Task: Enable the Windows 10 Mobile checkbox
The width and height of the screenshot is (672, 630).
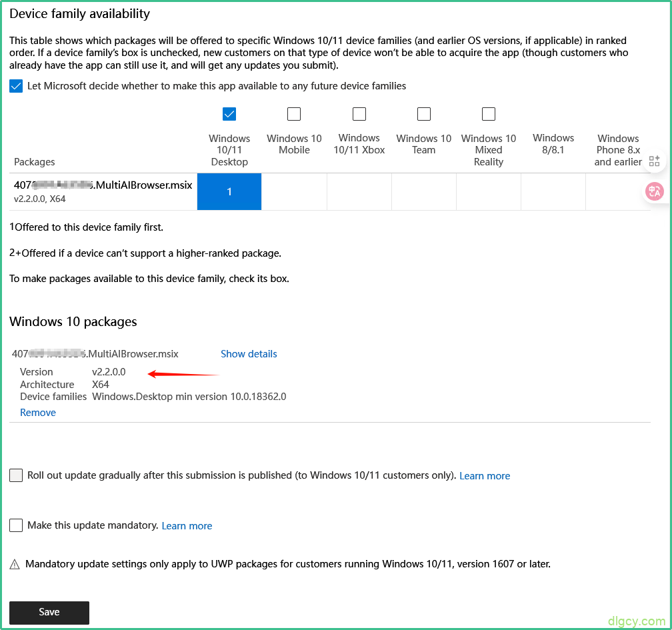Action: click(294, 114)
